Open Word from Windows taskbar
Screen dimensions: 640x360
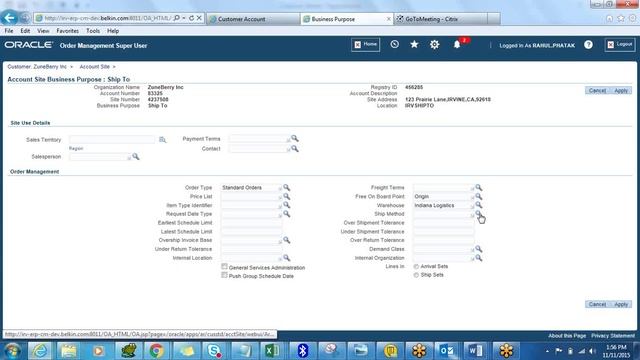pyautogui.click(x=476, y=351)
